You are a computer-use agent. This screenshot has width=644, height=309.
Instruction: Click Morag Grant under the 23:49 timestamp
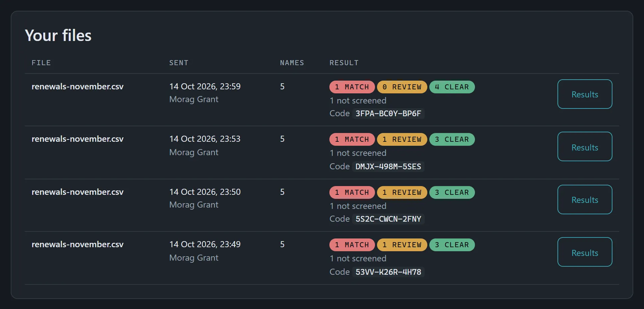(194, 258)
